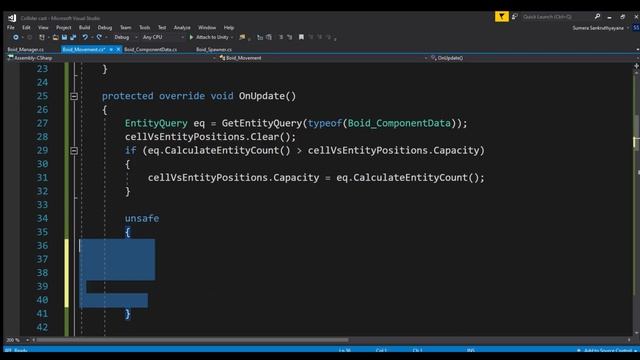Switch to the Boid_Spawner.cs tab
Screen dimensions: 640x360
(x=214, y=49)
